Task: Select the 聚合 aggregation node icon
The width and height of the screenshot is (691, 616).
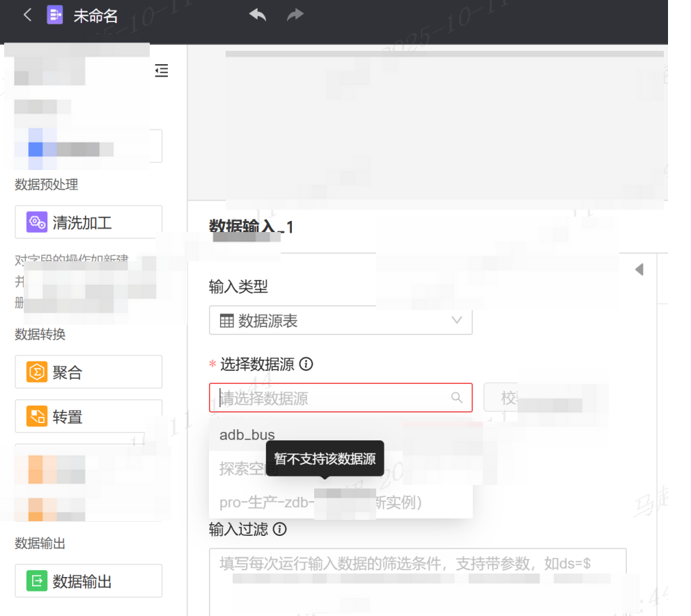Action: click(x=37, y=373)
